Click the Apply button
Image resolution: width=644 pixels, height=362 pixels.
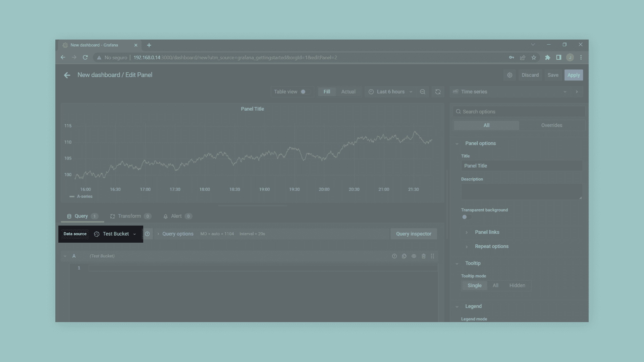(573, 75)
